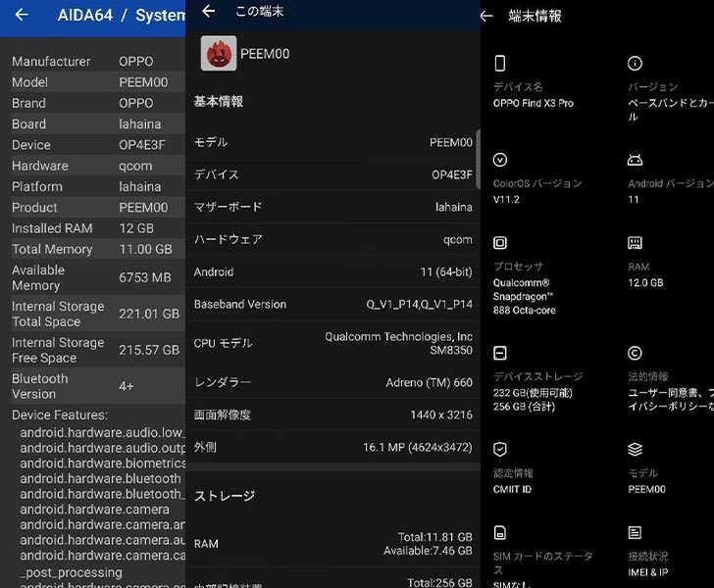The height and width of the screenshot is (588, 714).
Task: Select the Installed RAM 12 GB row
Action: point(98,228)
